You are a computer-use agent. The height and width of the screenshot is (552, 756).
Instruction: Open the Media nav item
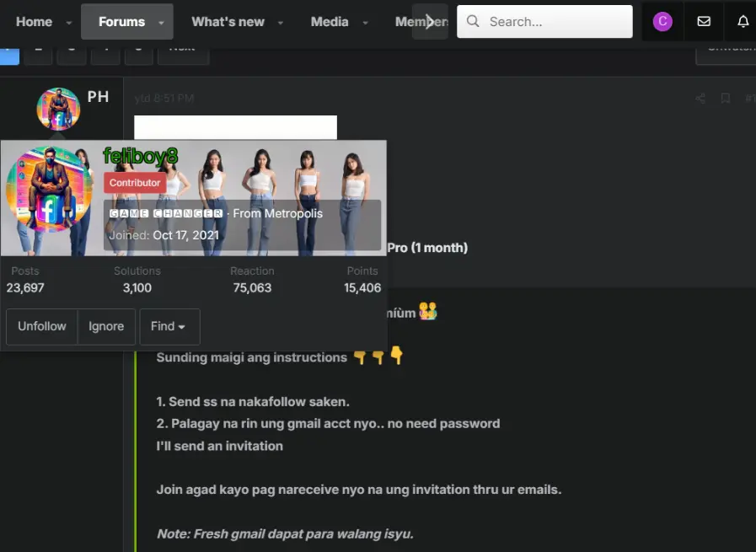(x=330, y=22)
